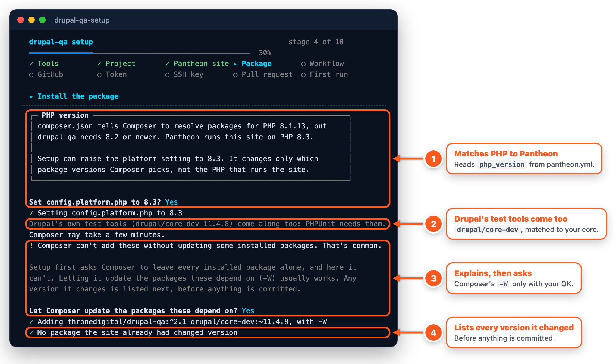Select the completed Tools stage
The image size is (616, 364).
click(x=44, y=64)
